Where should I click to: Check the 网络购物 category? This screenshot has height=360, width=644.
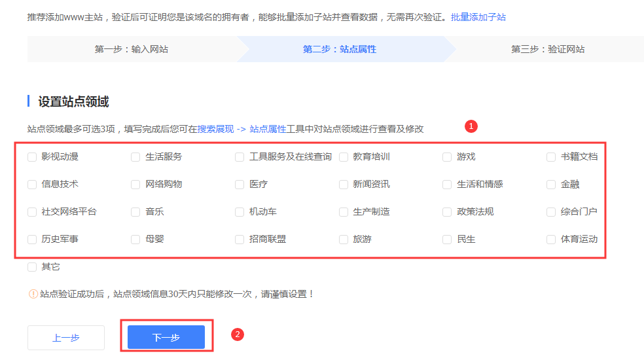(135, 185)
